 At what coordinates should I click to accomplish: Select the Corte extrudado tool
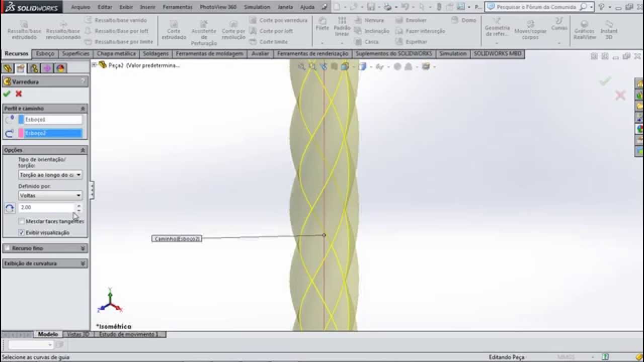174,30
